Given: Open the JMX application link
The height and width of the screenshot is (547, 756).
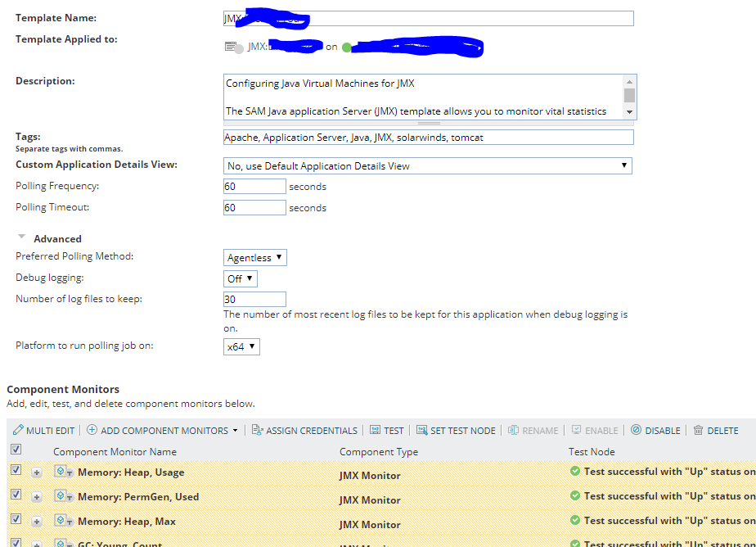Looking at the screenshot, I should (286, 47).
